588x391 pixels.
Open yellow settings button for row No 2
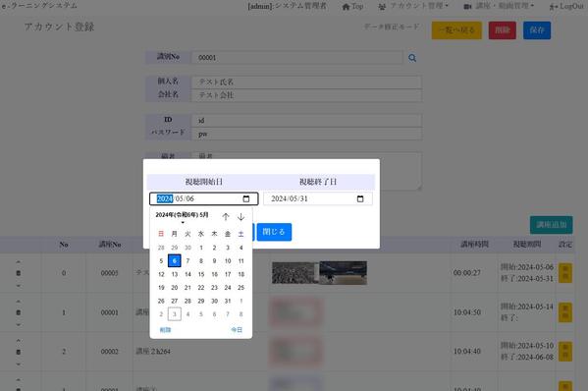(x=565, y=352)
